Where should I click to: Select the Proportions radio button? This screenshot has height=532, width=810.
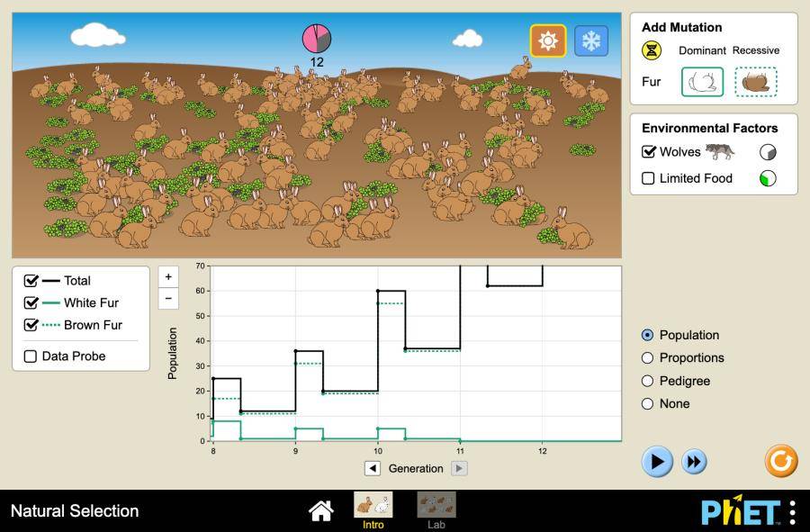click(x=647, y=357)
